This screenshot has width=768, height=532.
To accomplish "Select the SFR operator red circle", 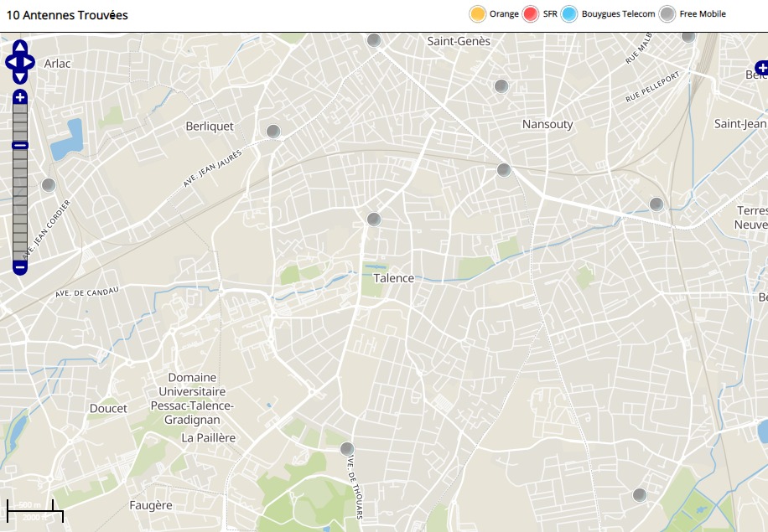I will click(530, 14).
